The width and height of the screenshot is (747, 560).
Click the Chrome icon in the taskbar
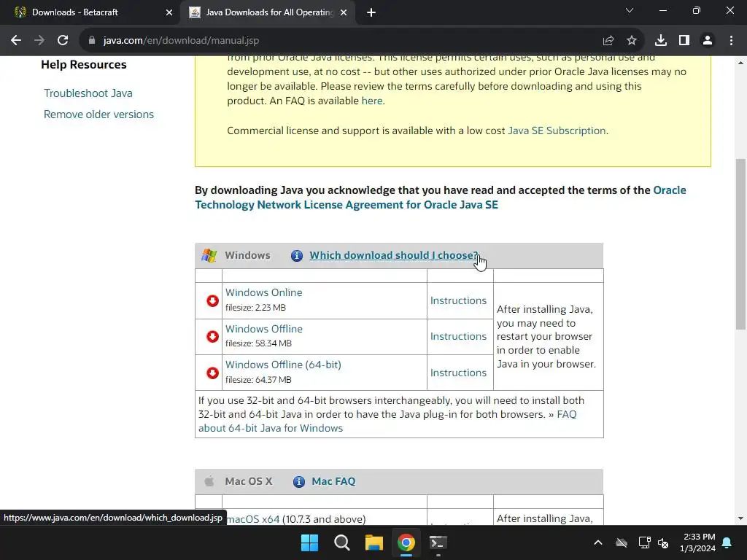point(406,542)
